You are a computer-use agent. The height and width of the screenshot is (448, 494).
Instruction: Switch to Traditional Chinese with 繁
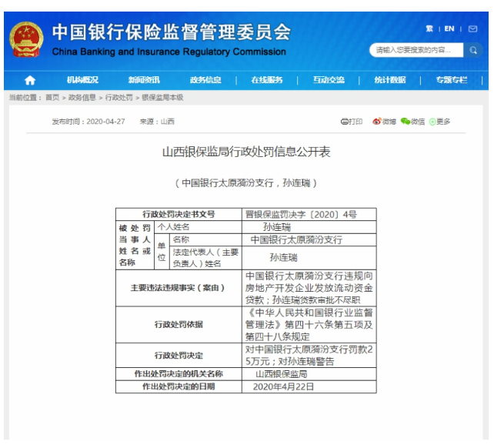point(429,29)
